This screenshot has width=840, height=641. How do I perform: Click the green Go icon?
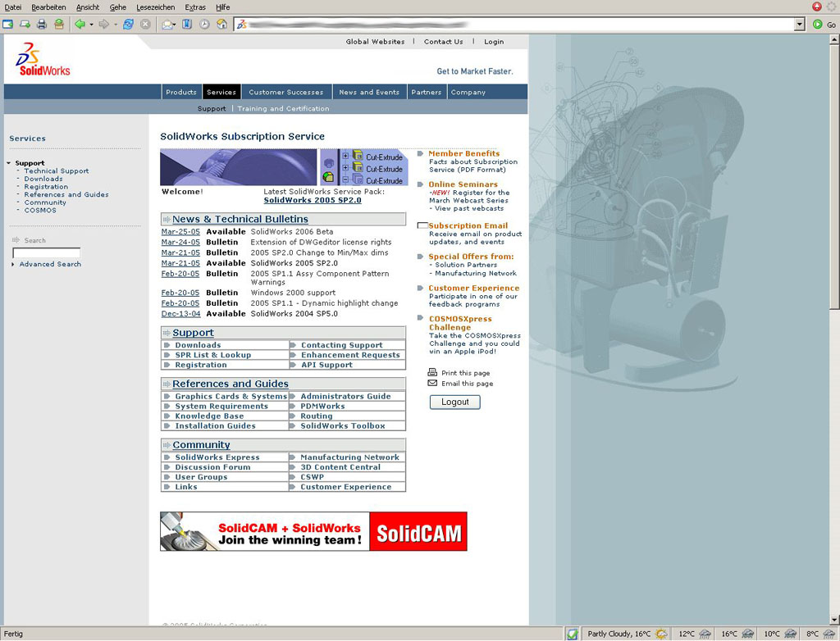818,24
